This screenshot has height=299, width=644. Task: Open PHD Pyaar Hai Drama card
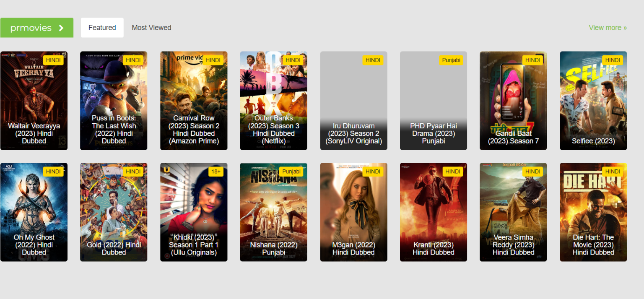[434, 101]
